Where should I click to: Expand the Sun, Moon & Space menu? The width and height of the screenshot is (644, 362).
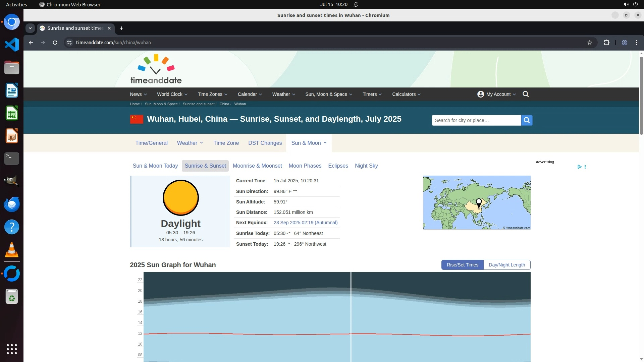point(328,94)
